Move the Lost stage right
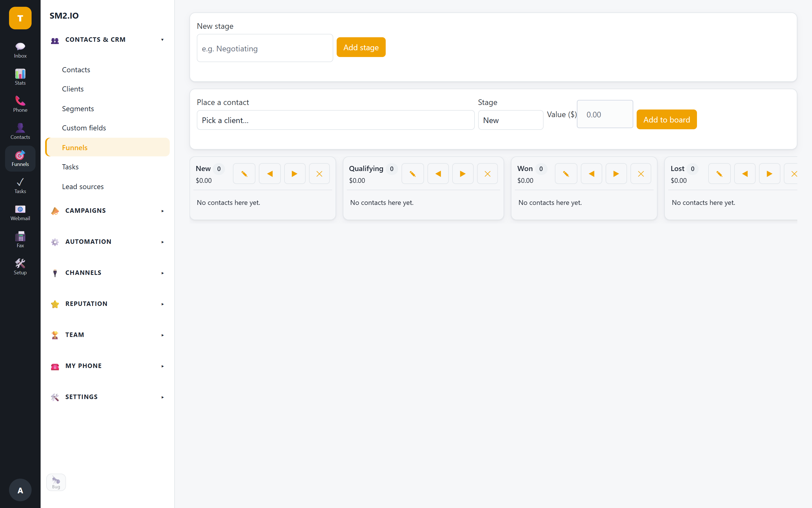Image resolution: width=812 pixels, height=508 pixels. coord(769,174)
